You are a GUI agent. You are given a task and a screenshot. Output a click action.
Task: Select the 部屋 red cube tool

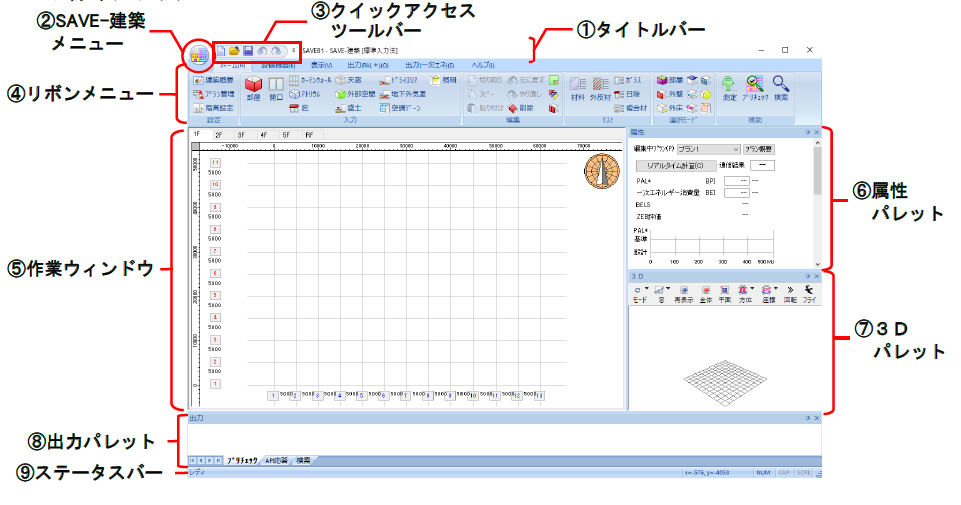(253, 89)
